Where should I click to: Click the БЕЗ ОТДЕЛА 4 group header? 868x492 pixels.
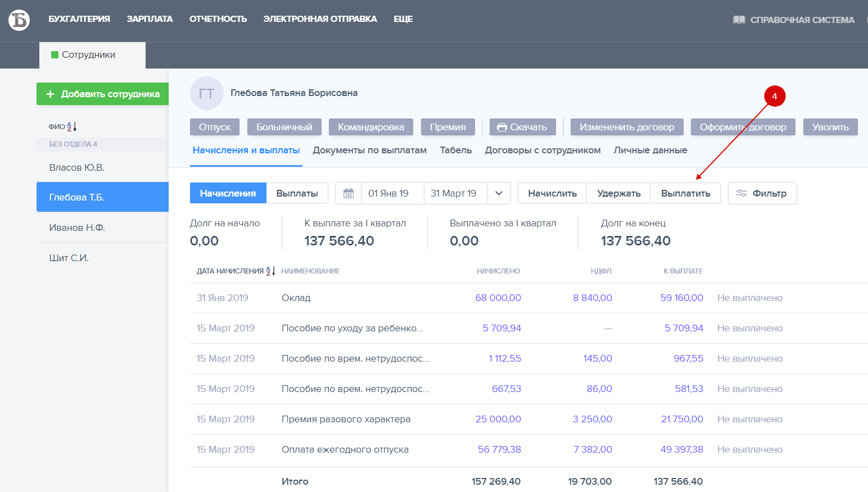(x=102, y=144)
